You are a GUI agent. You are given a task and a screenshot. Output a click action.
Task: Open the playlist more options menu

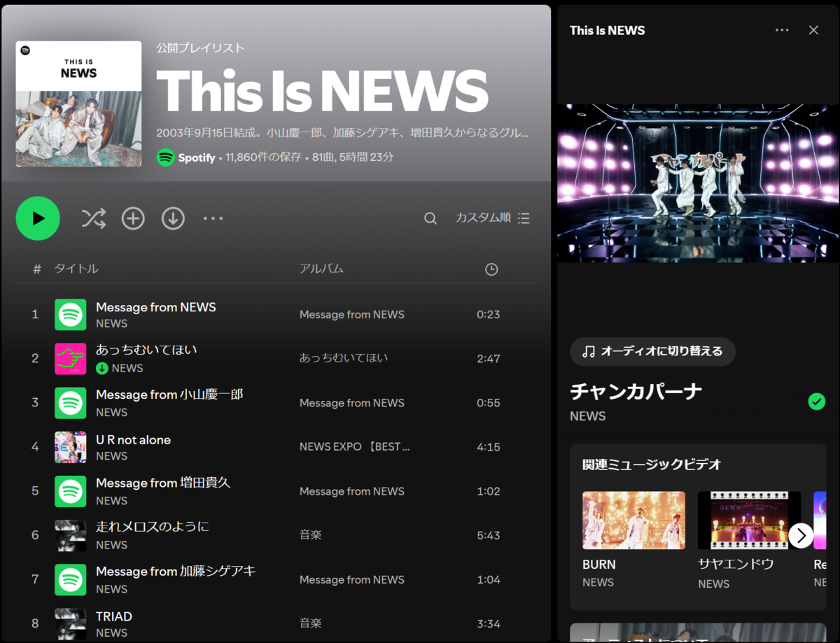[x=213, y=218]
